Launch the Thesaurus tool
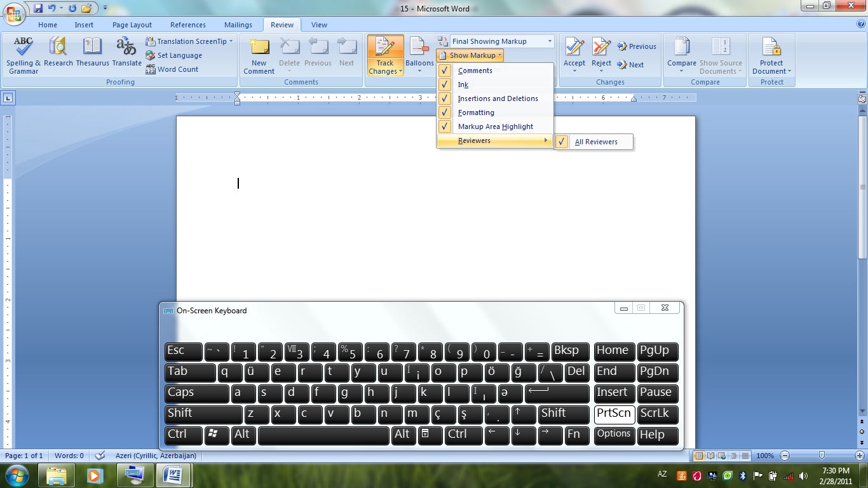 (93, 52)
